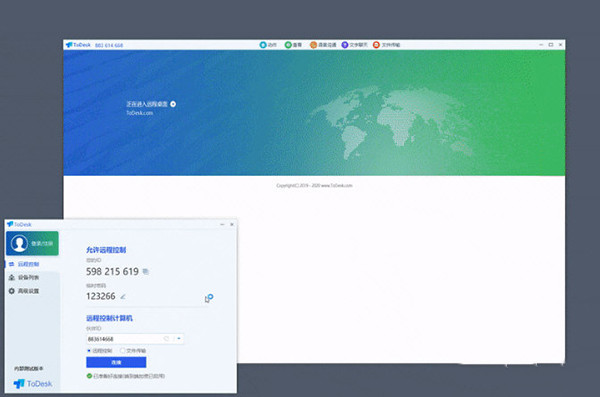Maximize the remote session window
Image resolution: width=600 pixels, height=397 pixels.
[x=551, y=45]
